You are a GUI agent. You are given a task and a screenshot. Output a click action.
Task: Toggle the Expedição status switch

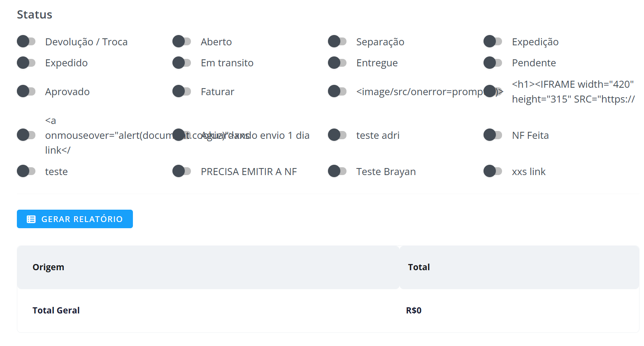coord(493,42)
